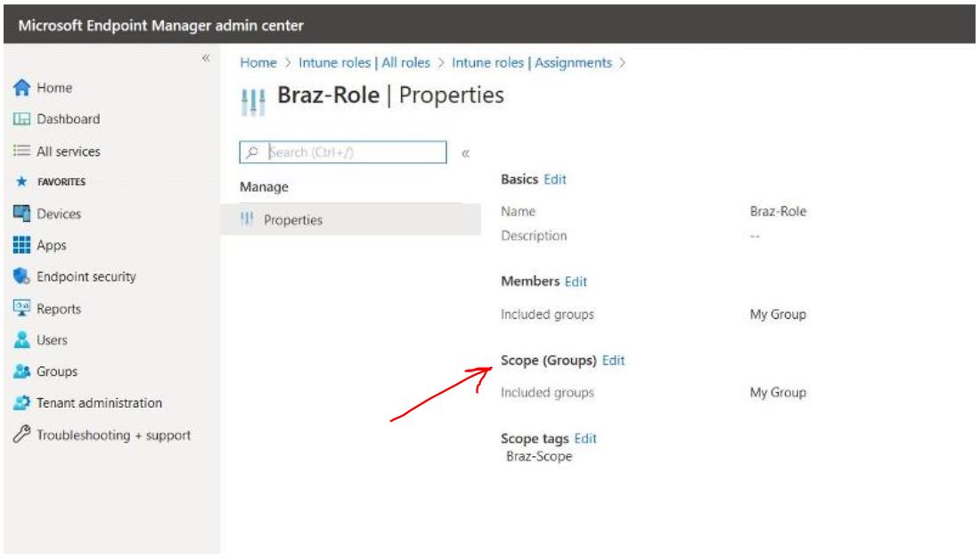Screen dimensions: 980x554
Task: Click the Groups icon in sidebar
Action: pos(22,371)
